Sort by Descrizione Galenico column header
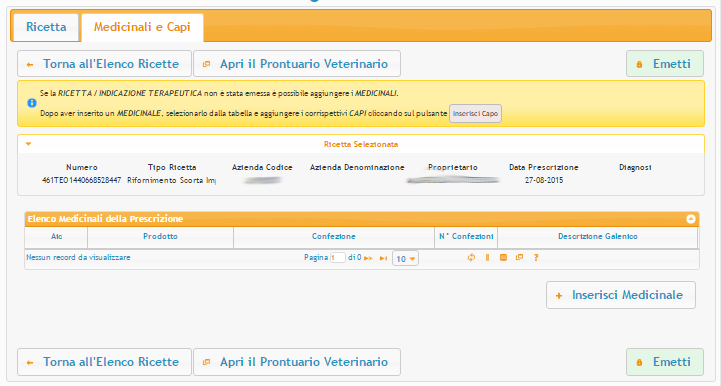Viewport: 721px width, 386px height. pyautogui.click(x=598, y=236)
